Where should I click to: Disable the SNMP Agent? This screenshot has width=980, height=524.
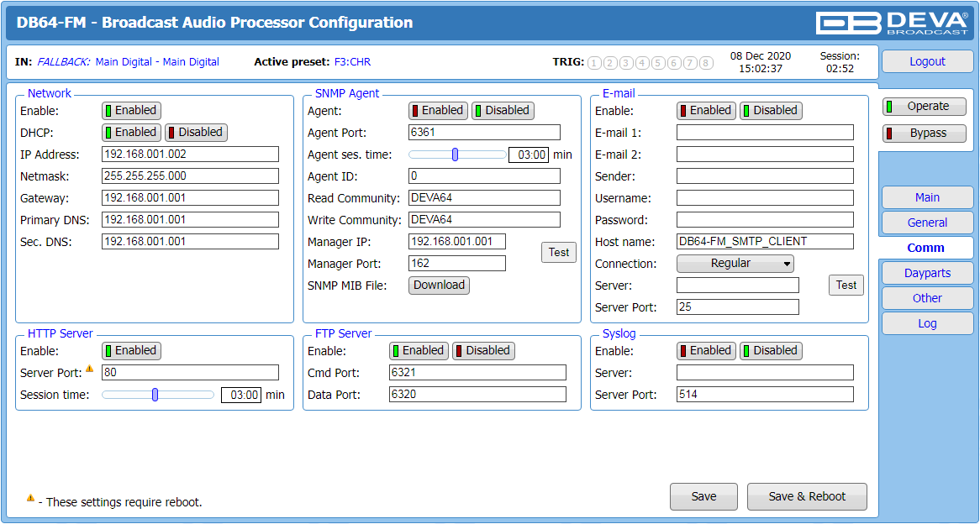pos(503,111)
